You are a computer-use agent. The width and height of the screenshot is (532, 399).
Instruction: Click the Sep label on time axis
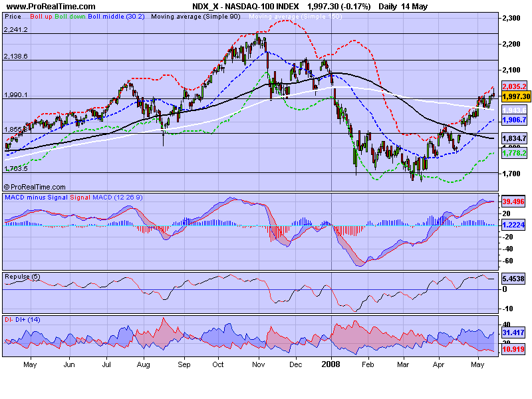(184, 364)
